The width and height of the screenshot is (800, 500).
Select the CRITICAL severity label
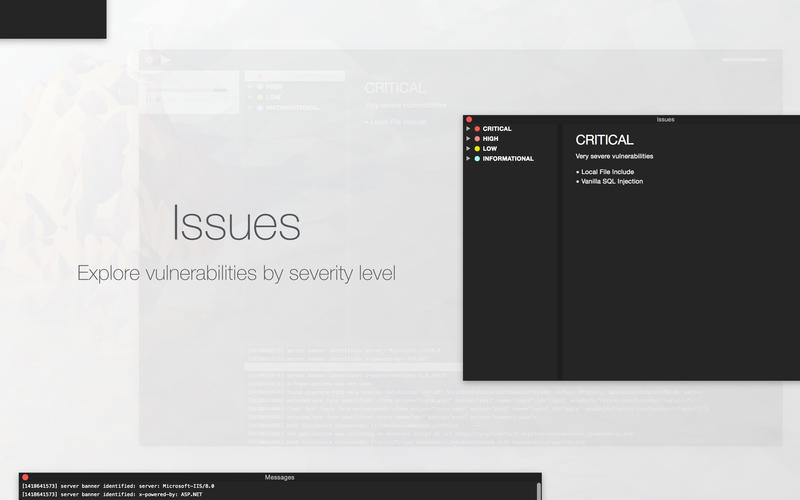click(497, 129)
